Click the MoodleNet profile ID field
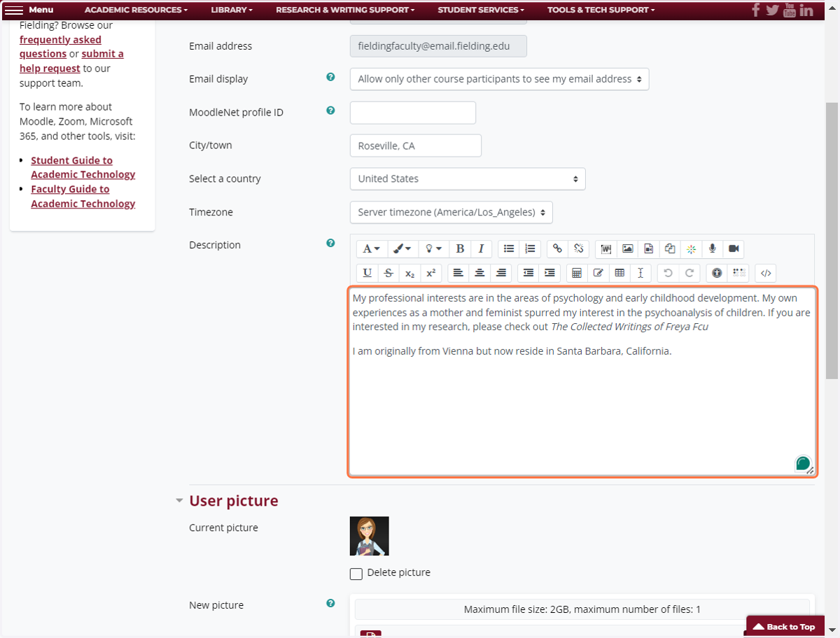Screen dimensions: 840x638 (413, 113)
